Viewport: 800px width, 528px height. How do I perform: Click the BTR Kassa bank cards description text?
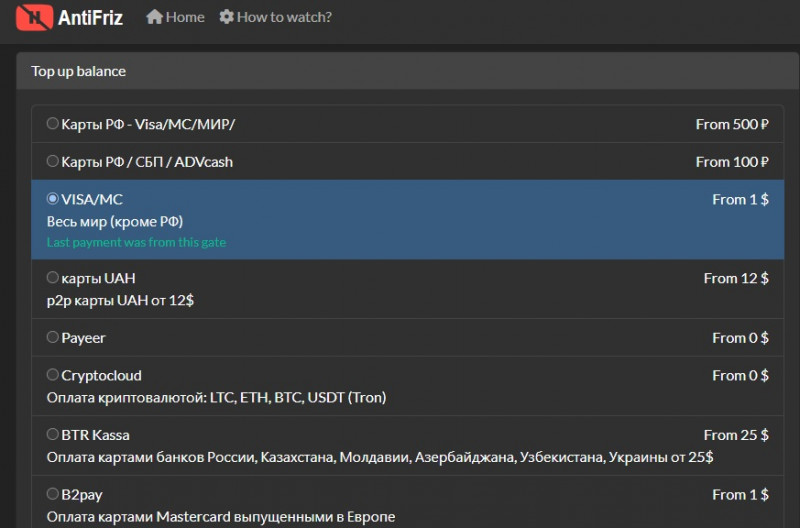click(380, 457)
